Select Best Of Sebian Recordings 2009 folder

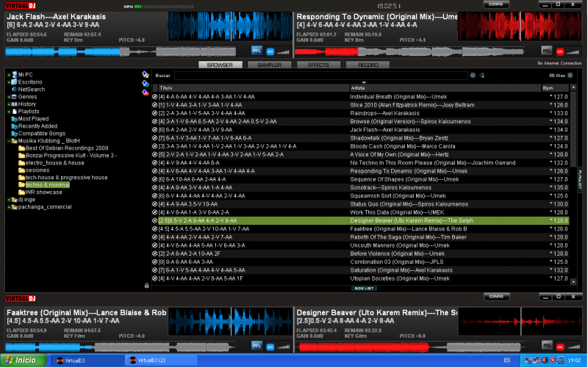(67, 148)
